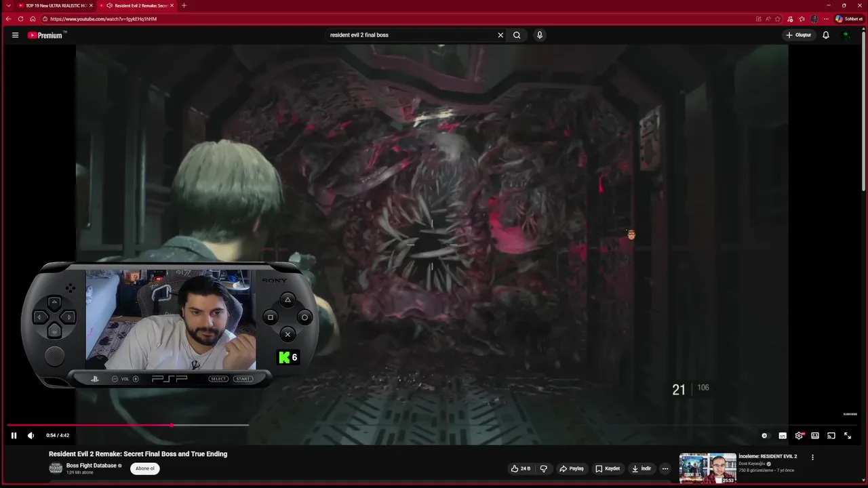
Task: Open the YouTube hamburger guide menu
Action: click(15, 35)
